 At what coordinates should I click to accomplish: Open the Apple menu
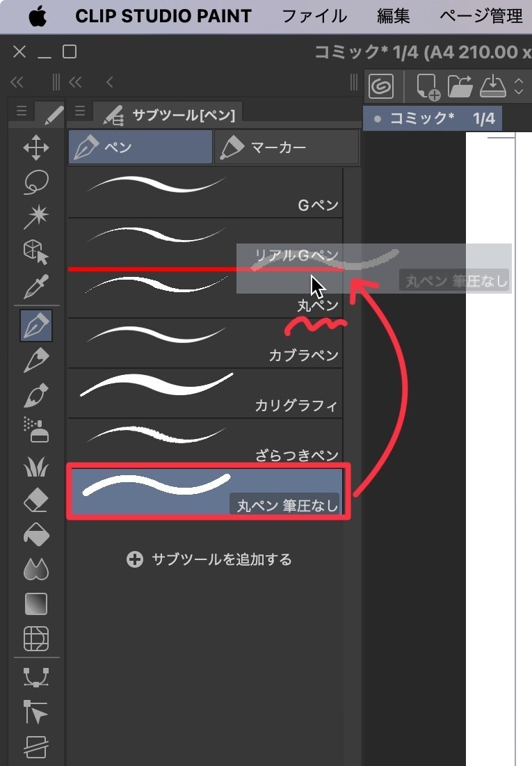click(x=38, y=16)
